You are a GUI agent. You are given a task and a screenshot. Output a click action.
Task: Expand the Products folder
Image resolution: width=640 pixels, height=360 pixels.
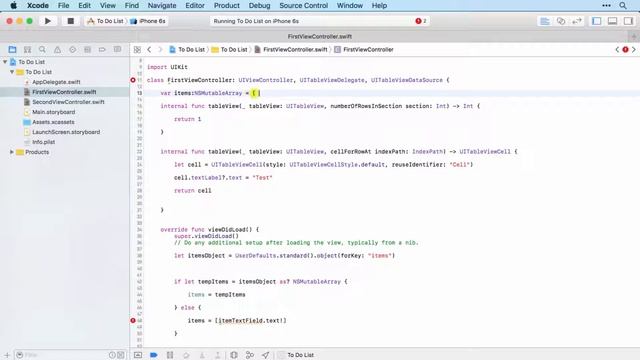(x=12, y=152)
